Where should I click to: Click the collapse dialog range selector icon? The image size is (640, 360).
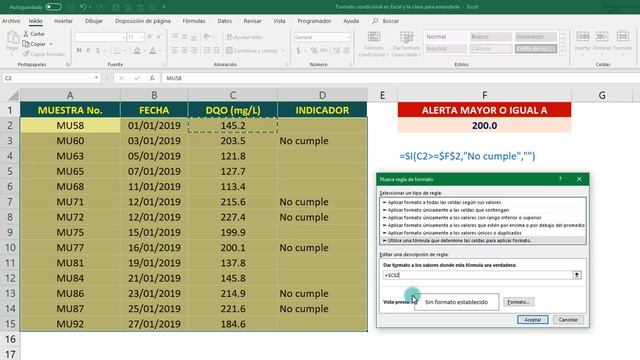point(577,275)
